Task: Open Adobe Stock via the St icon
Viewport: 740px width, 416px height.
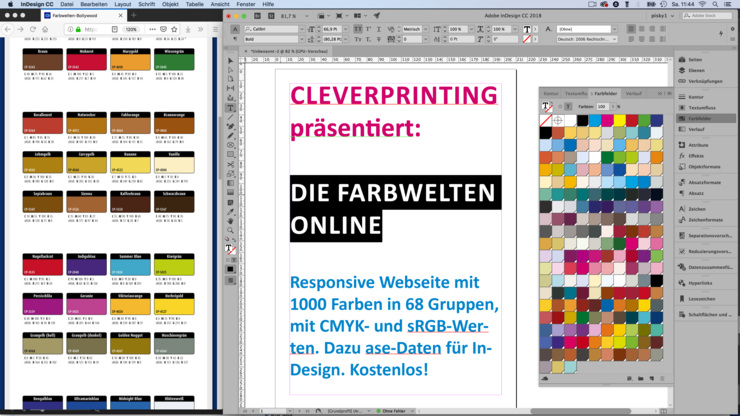Action: click(x=271, y=16)
